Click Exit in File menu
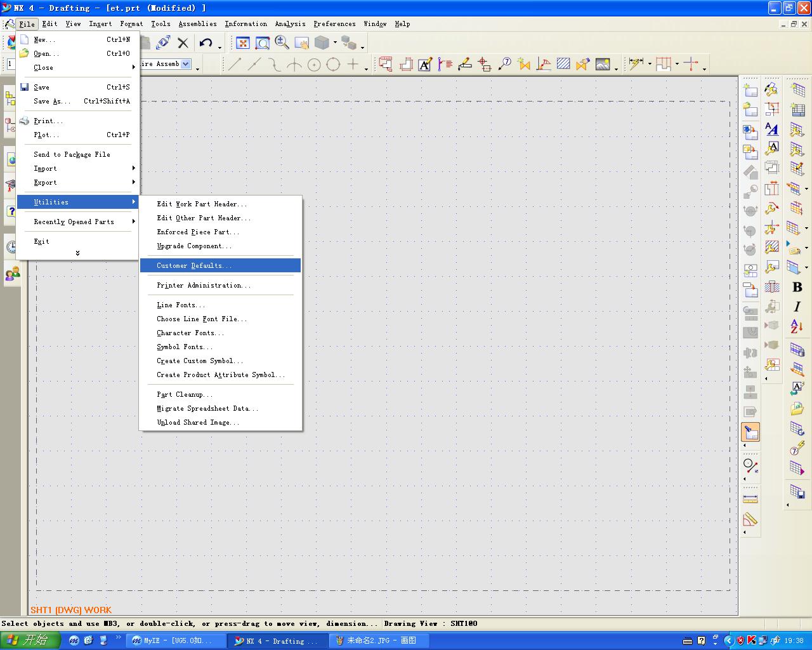This screenshot has width=812, height=650. (x=77, y=241)
